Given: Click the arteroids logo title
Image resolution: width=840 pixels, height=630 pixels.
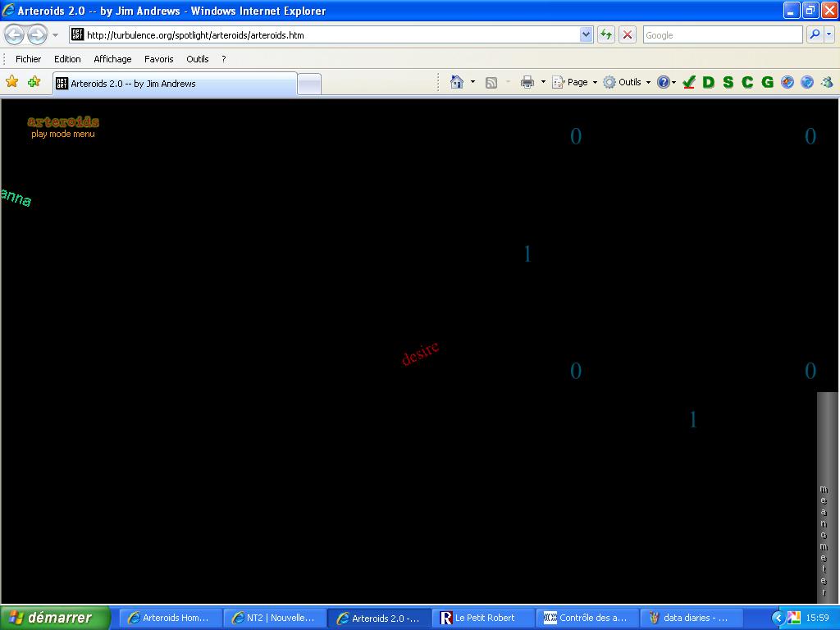Looking at the screenshot, I should pos(63,121).
